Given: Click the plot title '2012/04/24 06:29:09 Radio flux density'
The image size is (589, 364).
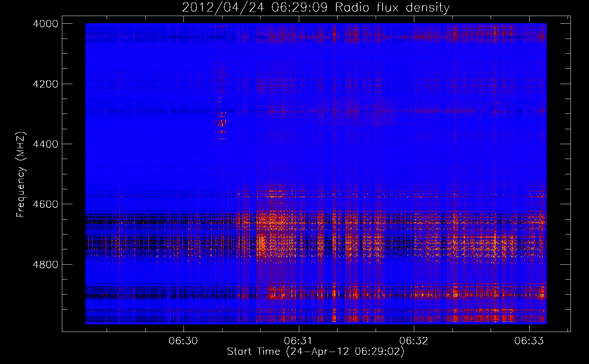Looking at the screenshot, I should coord(316,7).
